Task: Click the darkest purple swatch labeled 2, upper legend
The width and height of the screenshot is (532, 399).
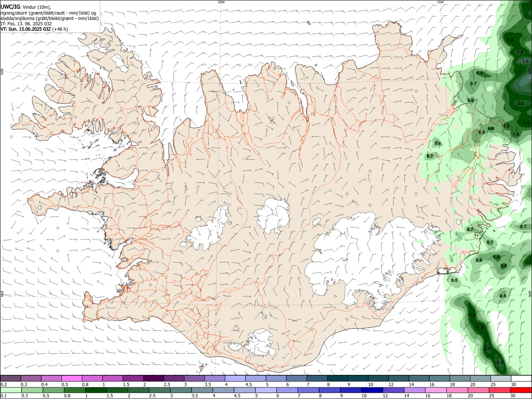Action: (x=153, y=378)
